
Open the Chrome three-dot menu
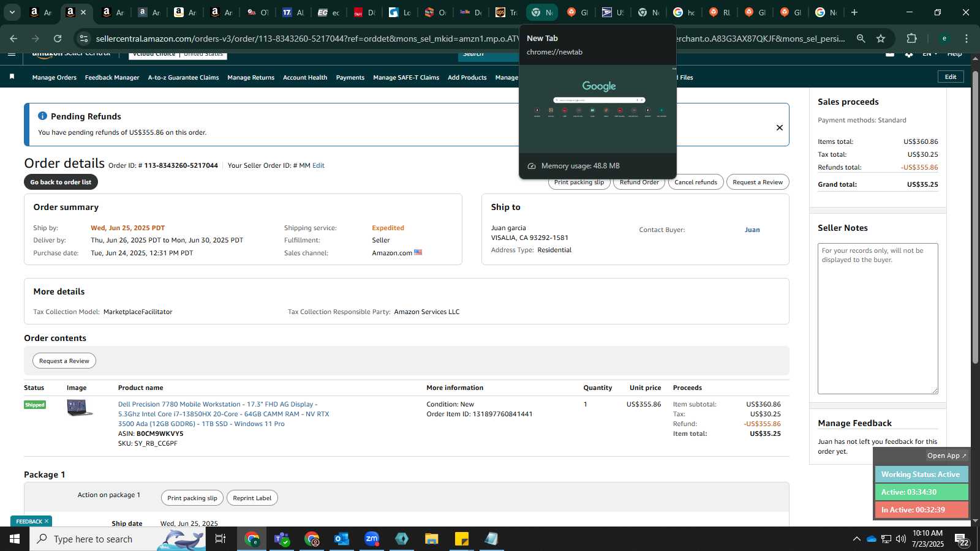click(967, 39)
